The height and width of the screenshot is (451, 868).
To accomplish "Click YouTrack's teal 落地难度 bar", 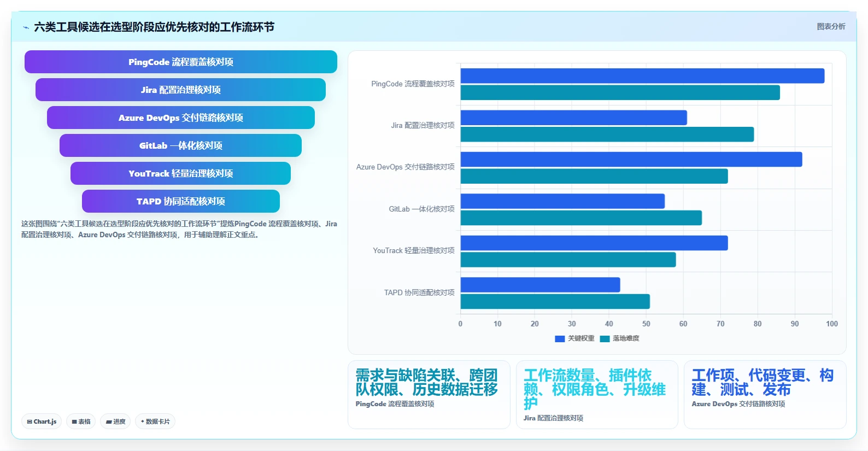I will (568, 260).
